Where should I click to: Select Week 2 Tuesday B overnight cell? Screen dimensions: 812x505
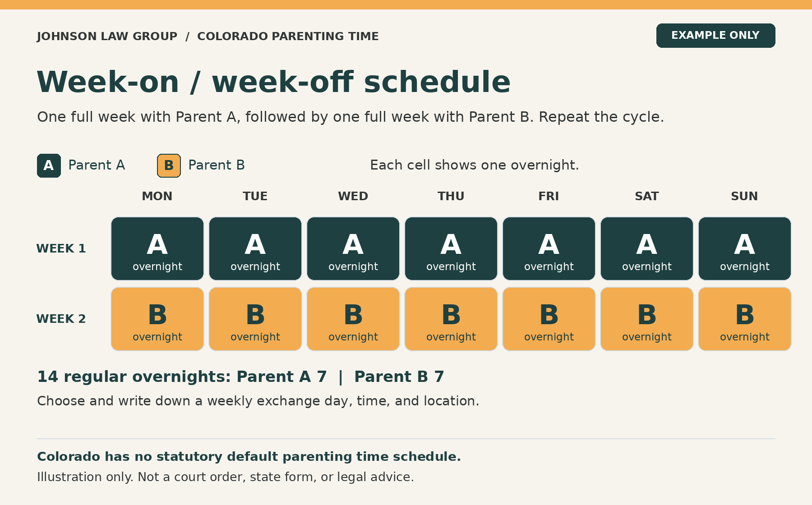255,319
